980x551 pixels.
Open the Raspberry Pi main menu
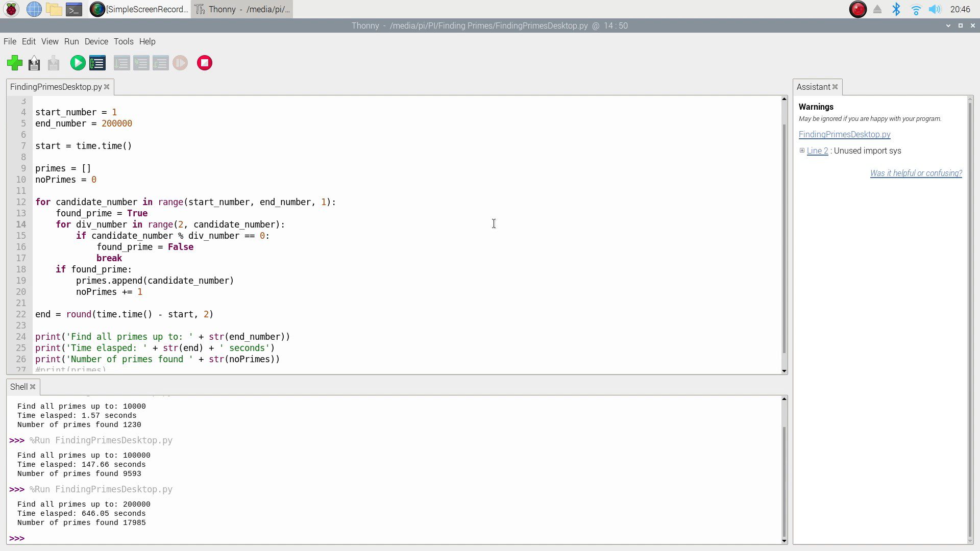(11, 9)
